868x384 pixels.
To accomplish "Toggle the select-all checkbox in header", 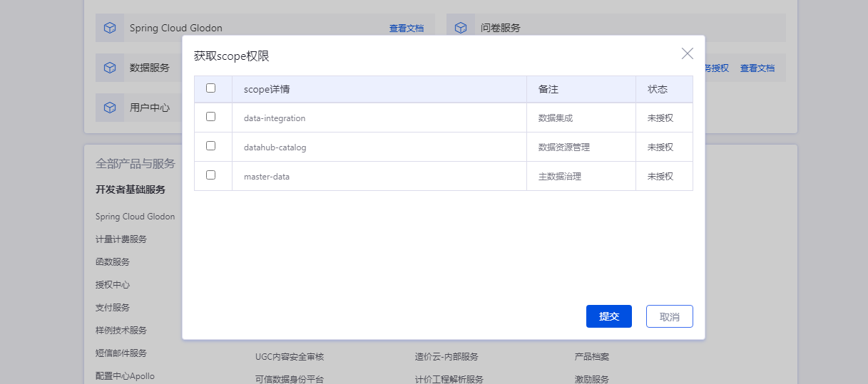I will pyautogui.click(x=210, y=88).
